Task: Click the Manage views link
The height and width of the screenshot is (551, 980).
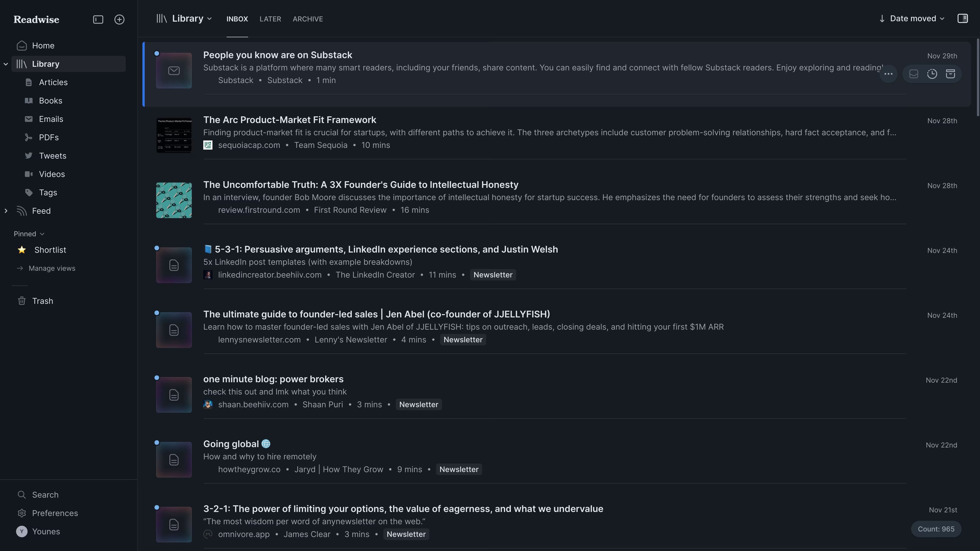Action: [52, 268]
